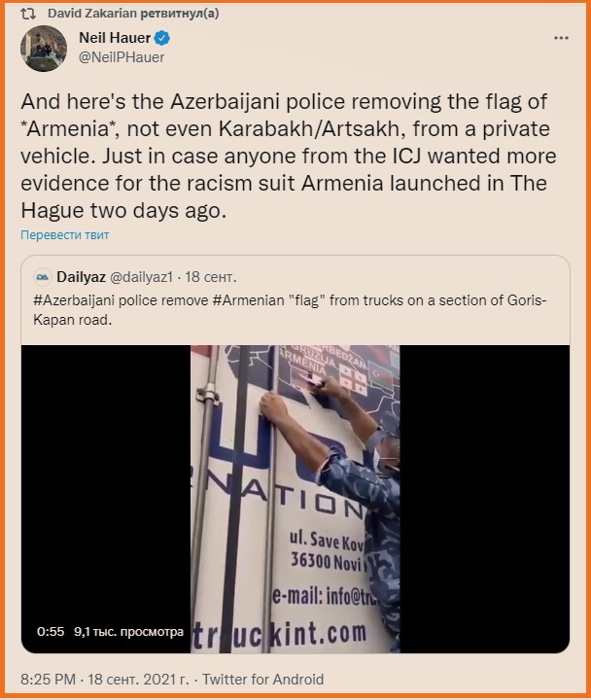Screen dimensions: 591x700
Task: Open the 8:25 PM tweet timestamp
Action: pyautogui.click(x=48, y=680)
